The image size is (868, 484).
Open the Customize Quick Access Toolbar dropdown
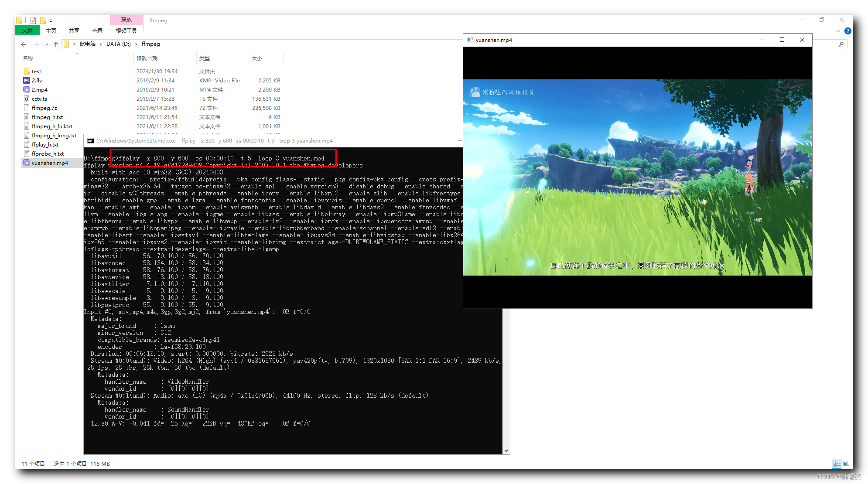51,20
